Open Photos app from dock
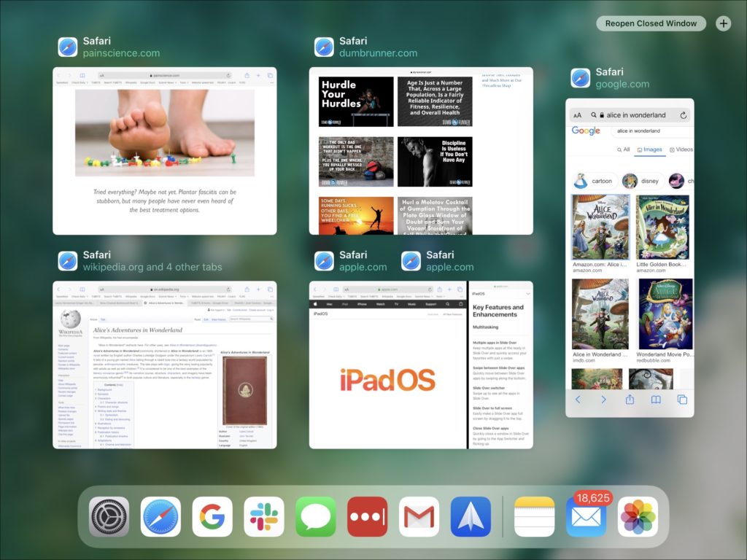Image resolution: width=747 pixels, height=560 pixels. click(638, 517)
